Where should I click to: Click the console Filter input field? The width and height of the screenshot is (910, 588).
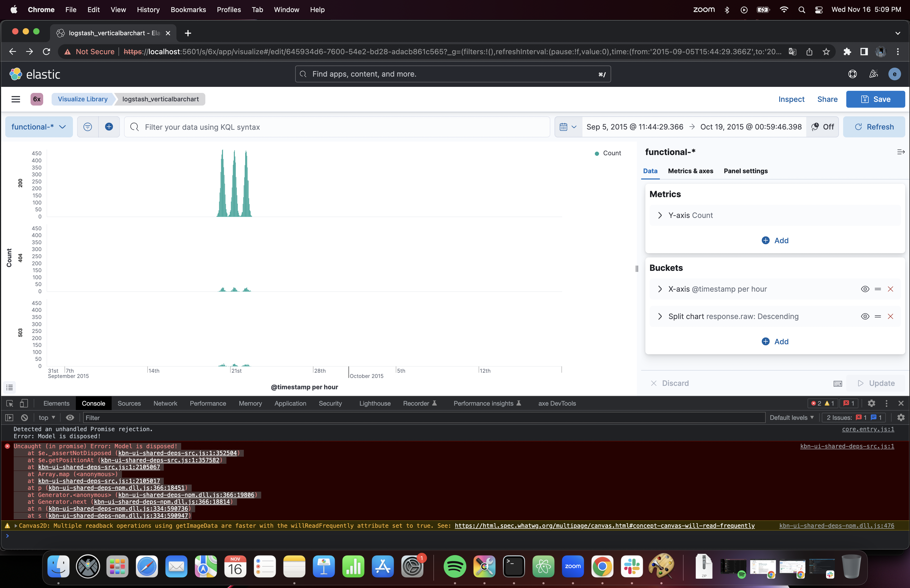[x=424, y=418]
